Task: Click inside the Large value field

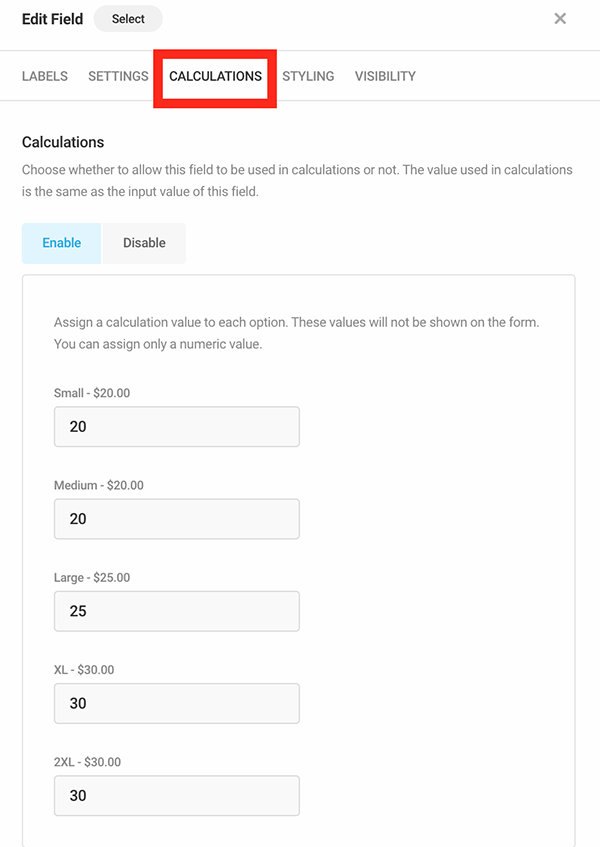Action: [x=176, y=611]
